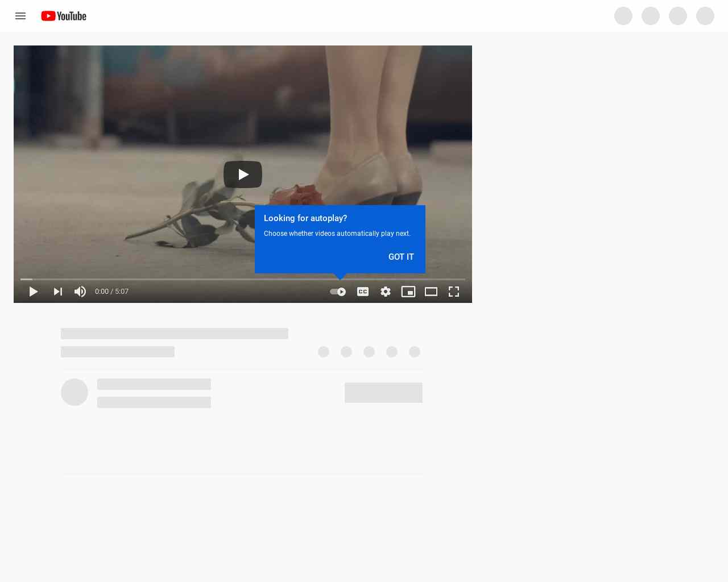
Task: Mute the video volume
Action: point(80,292)
